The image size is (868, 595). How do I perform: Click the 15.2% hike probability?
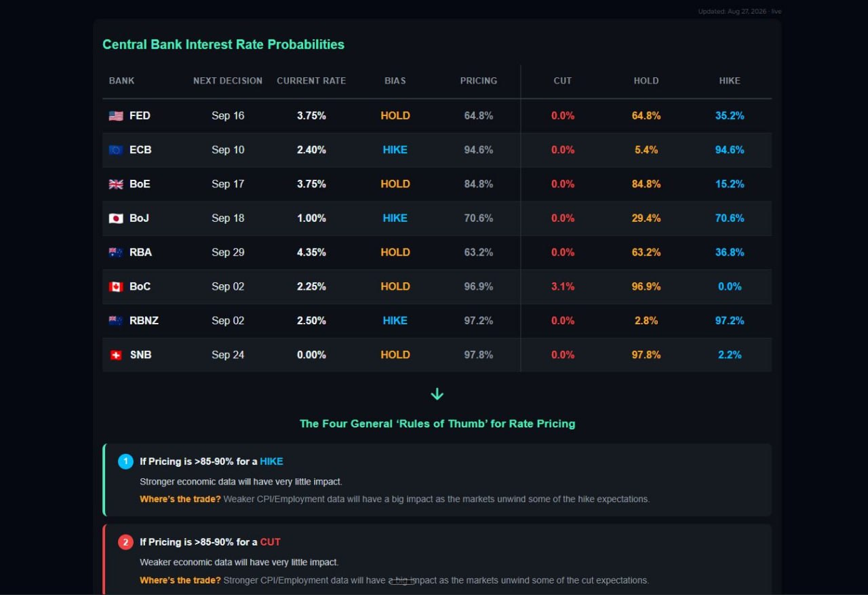point(730,184)
